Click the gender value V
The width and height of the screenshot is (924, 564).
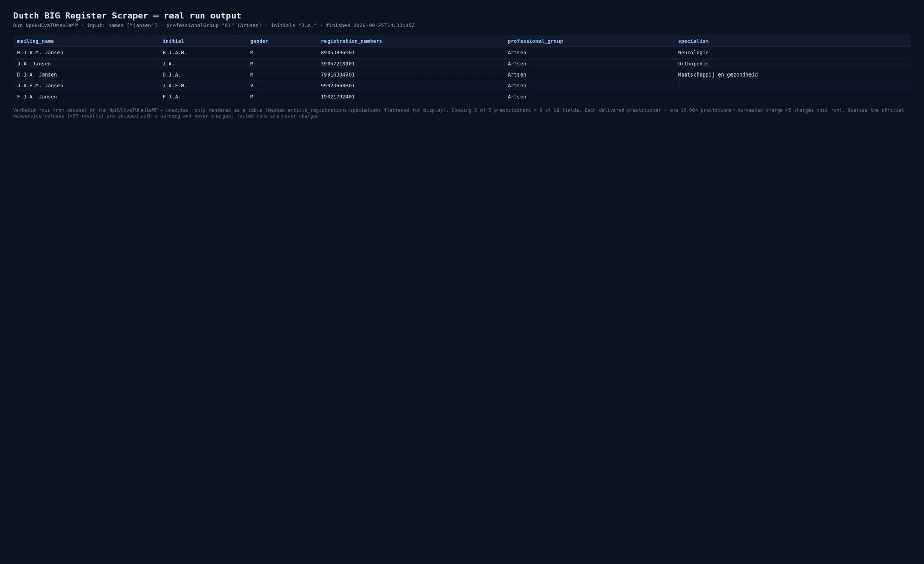[x=252, y=86]
